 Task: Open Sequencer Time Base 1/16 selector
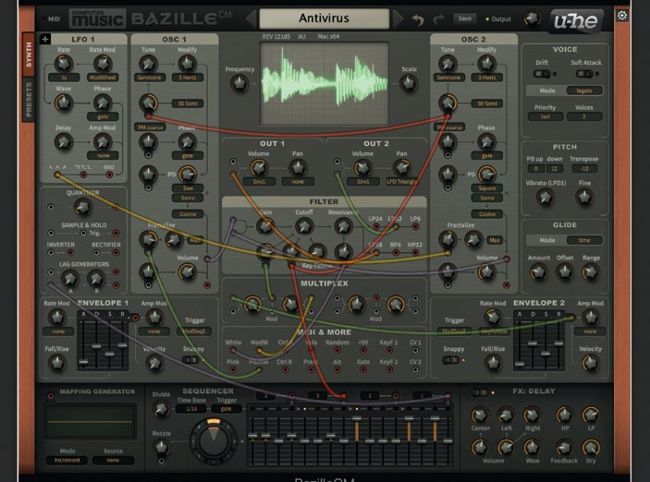(191, 409)
